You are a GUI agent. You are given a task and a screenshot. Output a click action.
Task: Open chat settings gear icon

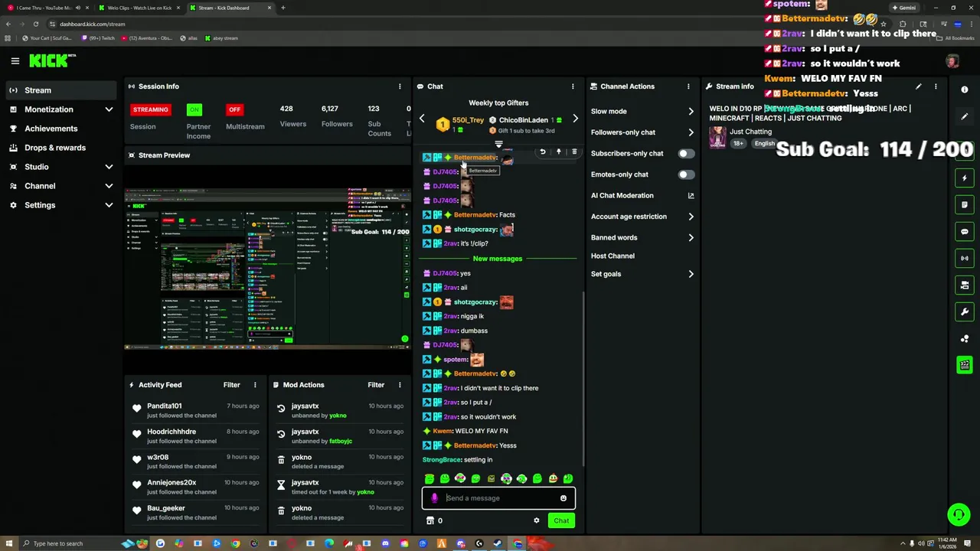[x=536, y=520]
